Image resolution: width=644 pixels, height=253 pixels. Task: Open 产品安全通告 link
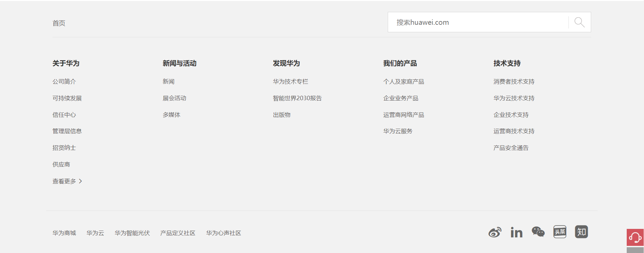pyautogui.click(x=511, y=148)
